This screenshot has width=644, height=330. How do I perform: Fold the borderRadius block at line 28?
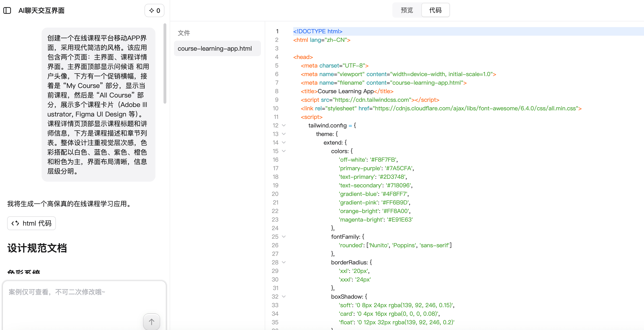(284, 262)
